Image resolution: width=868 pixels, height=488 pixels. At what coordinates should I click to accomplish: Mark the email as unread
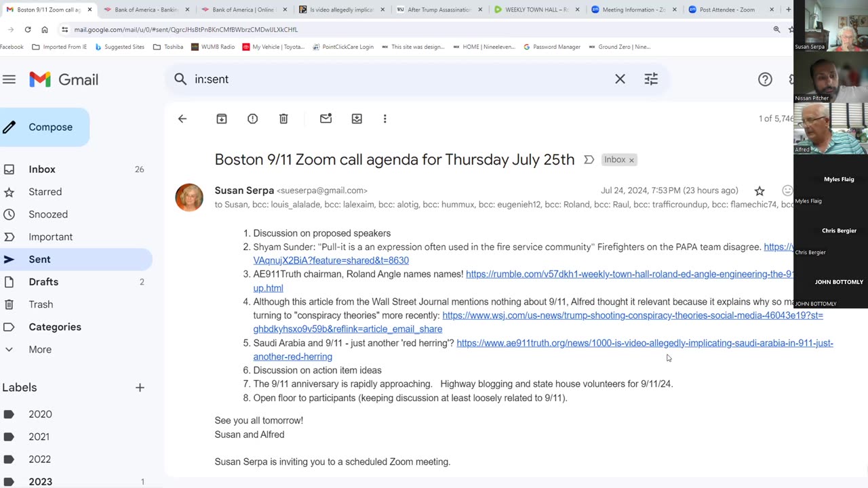325,119
